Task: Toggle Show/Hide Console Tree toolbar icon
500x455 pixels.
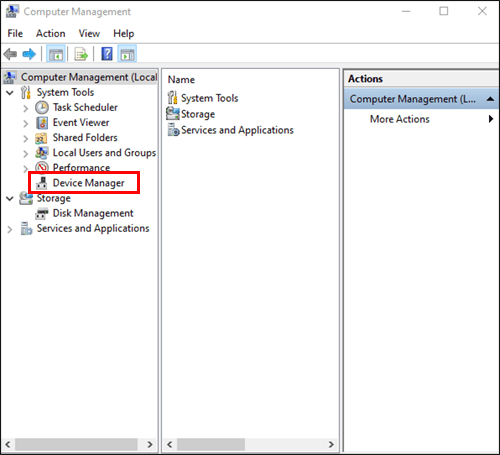Action: [x=56, y=54]
